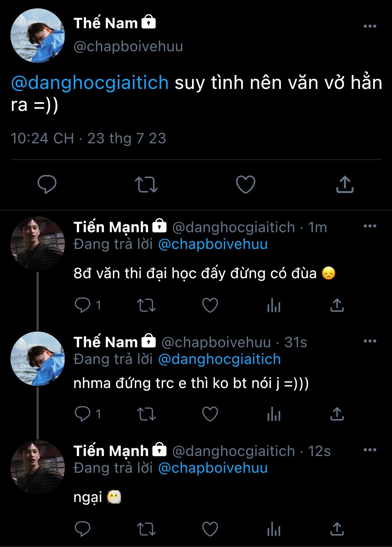Viewport: 392px width, 547px height.
Task: Retweet the 'nhma đứng trc e' reply
Action: pyautogui.click(x=146, y=414)
